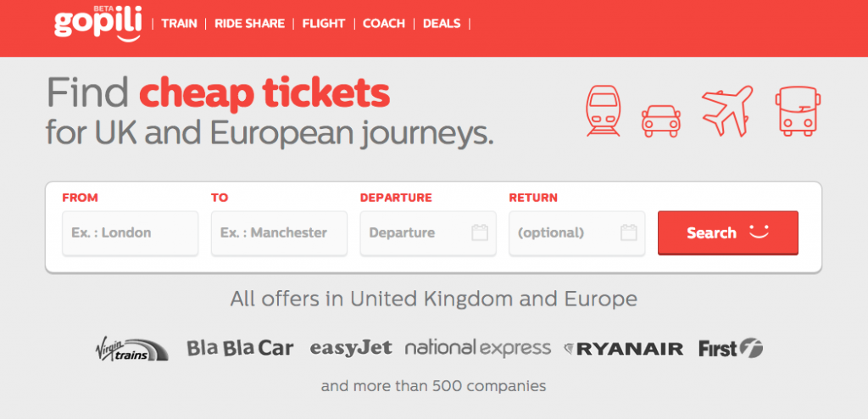Viewport: 868px width, 420px height.
Task: Click the National Express logo
Action: pos(478,348)
